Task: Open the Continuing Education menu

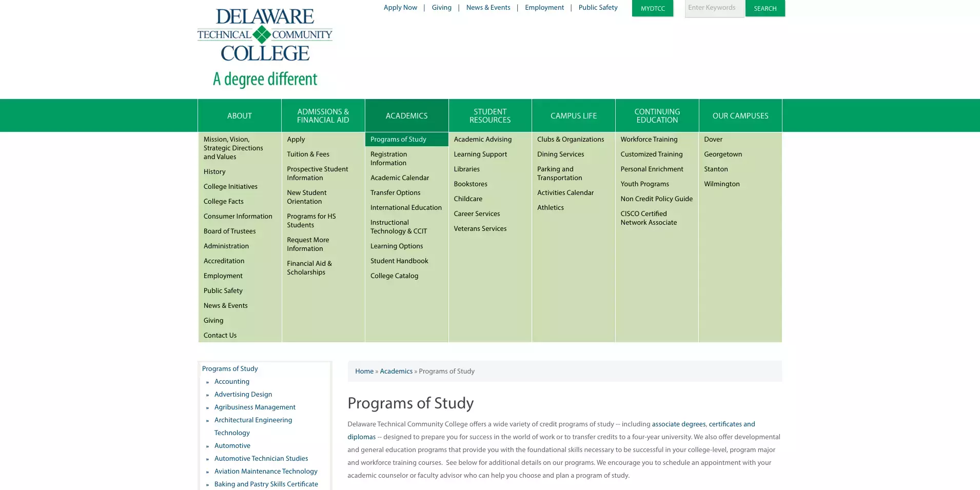Action: point(657,115)
